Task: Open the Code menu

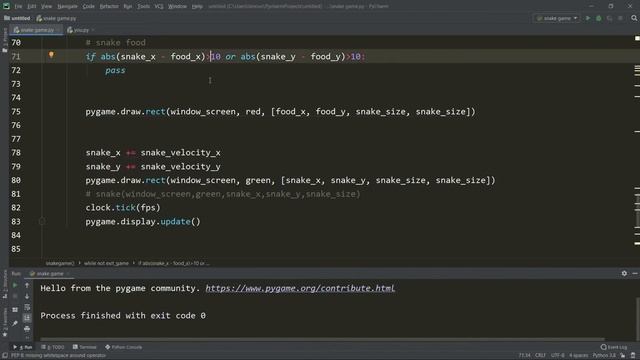Action: (89, 7)
